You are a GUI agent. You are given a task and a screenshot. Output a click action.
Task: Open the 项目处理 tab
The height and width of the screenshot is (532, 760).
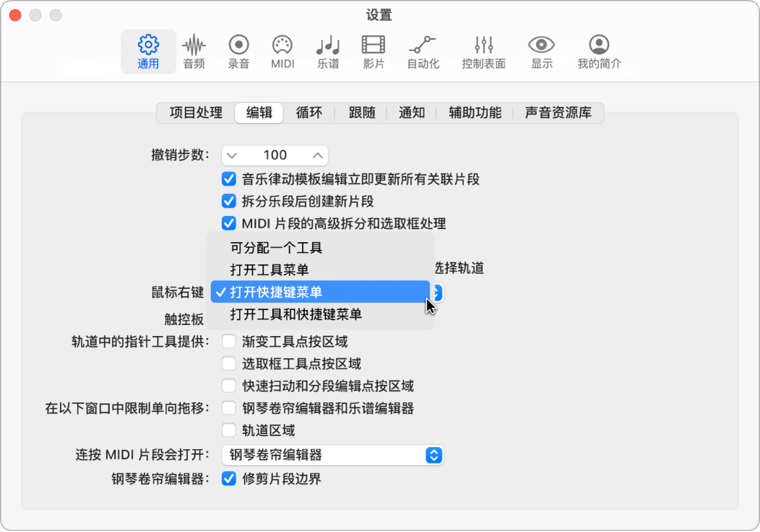click(x=195, y=113)
